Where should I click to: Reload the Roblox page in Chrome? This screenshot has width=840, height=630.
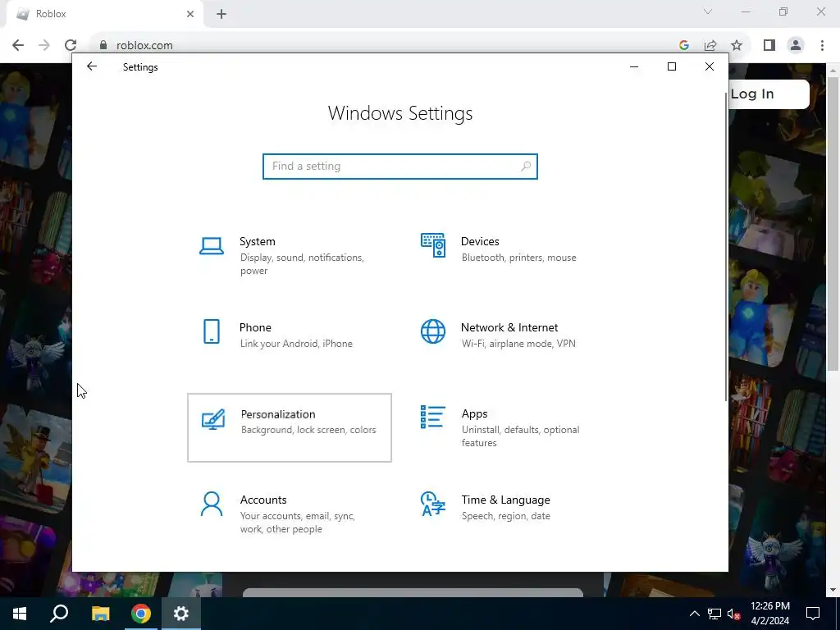click(71, 45)
